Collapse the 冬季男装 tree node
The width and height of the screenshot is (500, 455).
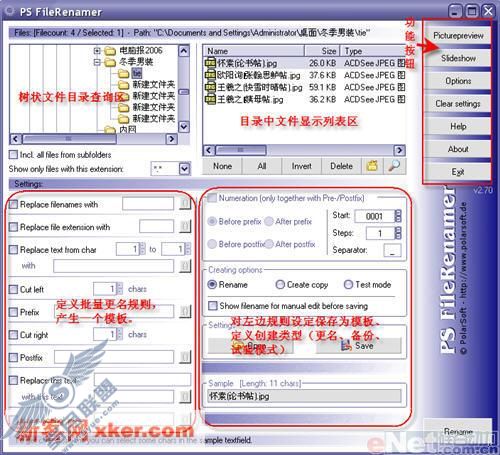97,62
